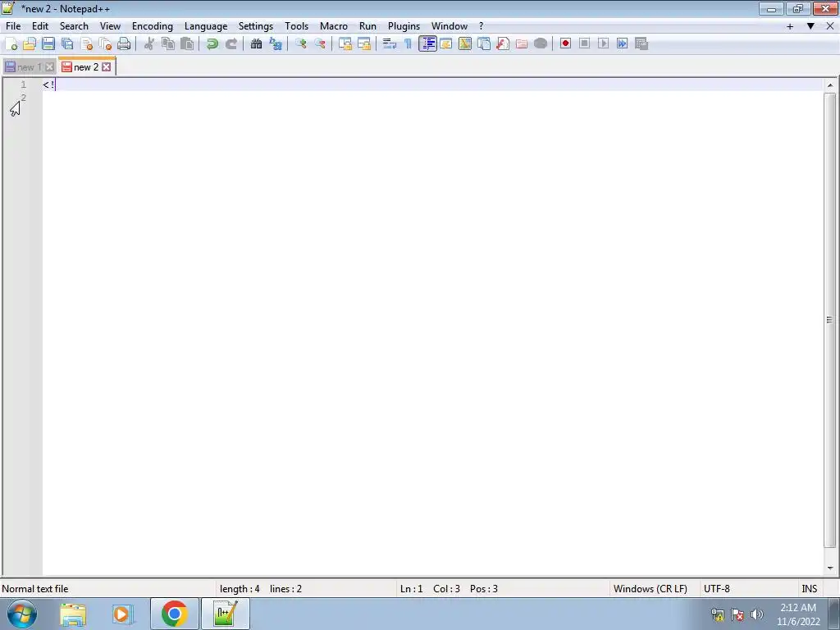
Task: Click the Save All toolbar icon
Action: coord(67,44)
